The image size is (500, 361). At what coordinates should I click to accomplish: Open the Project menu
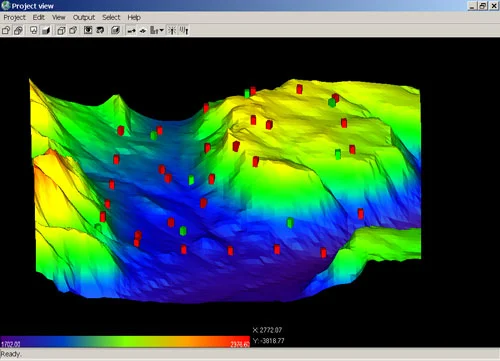(x=14, y=17)
